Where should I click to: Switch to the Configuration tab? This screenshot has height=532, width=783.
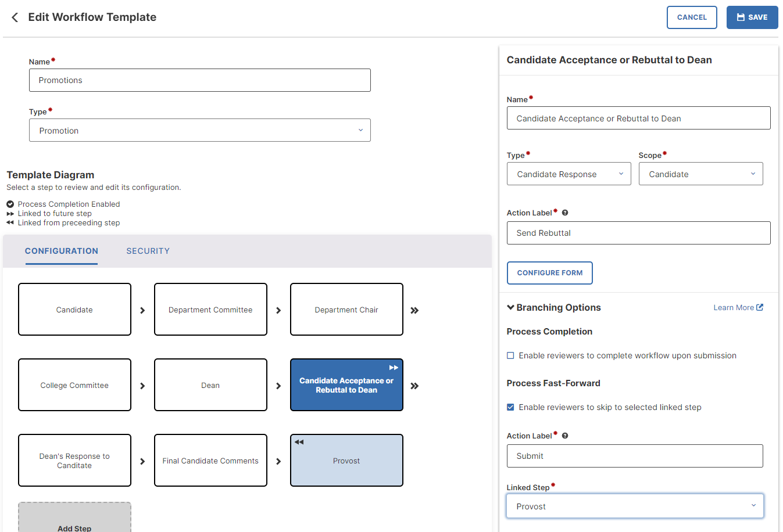click(62, 251)
